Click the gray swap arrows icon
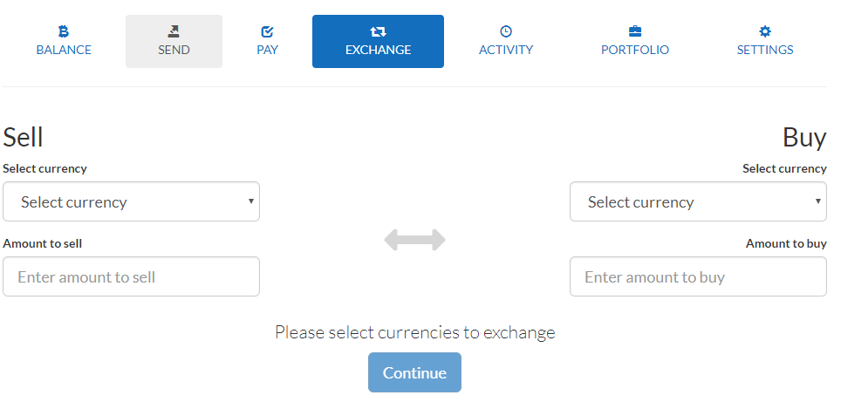 tap(414, 240)
